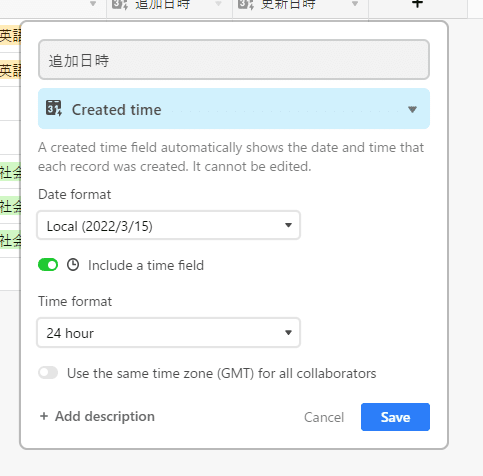
Task: Open the Created time field type dropdown
Action: (234, 109)
